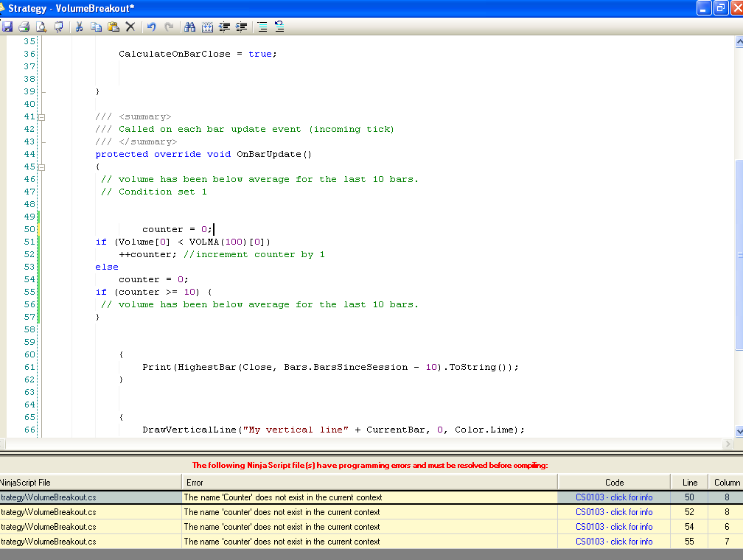Click the Delete (X) toolbar icon
743x560 pixels.
click(x=130, y=27)
